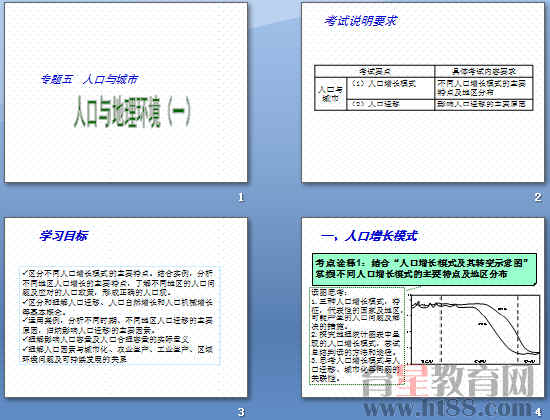
Task: Select slide 4 thumbnail 人口增长模式
Action: 423,307
